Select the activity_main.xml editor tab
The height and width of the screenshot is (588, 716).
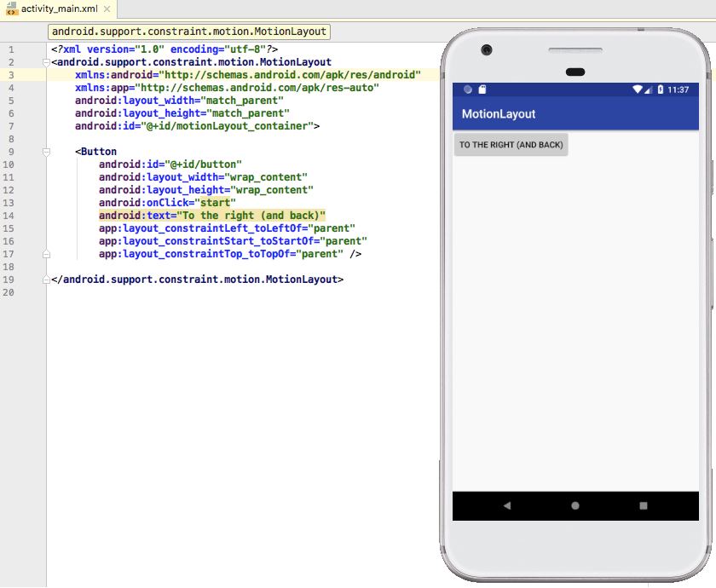(59, 9)
